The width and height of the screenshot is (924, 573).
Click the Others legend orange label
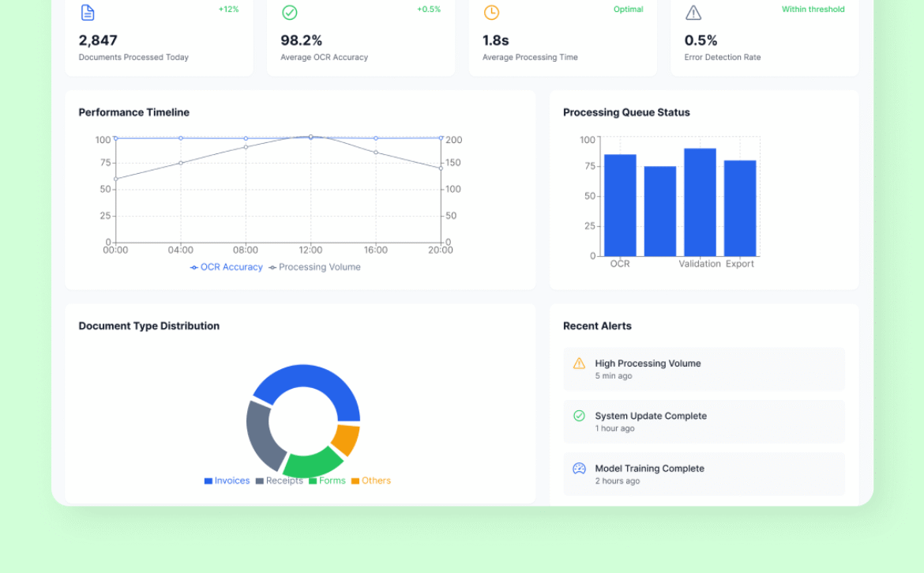tap(376, 481)
